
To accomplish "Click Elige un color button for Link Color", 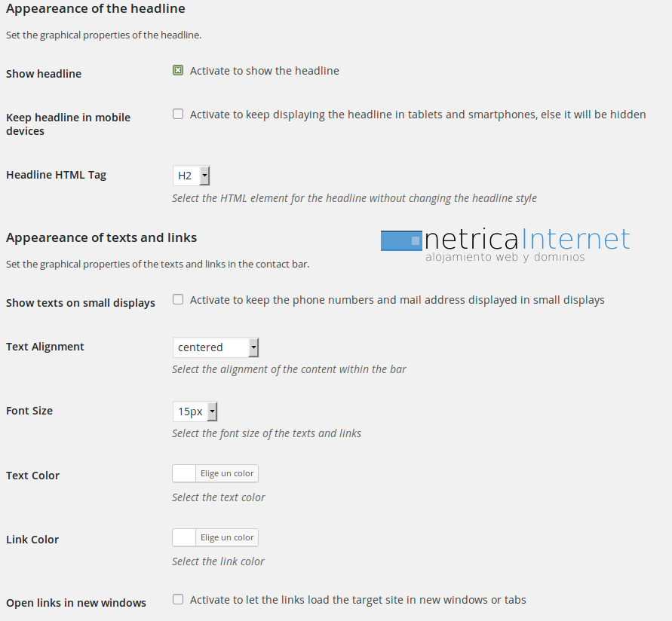I will [x=227, y=537].
